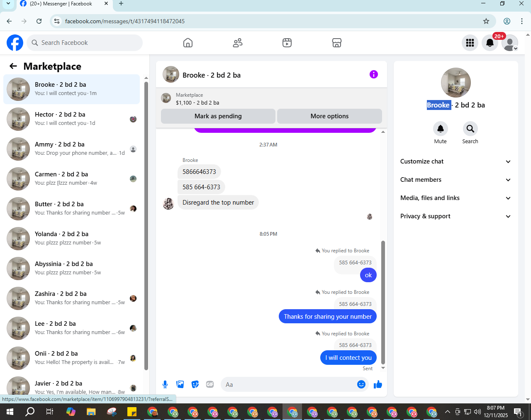Open the Marketplace storefront icon
Viewport: 531px width, 420px height.
337,43
